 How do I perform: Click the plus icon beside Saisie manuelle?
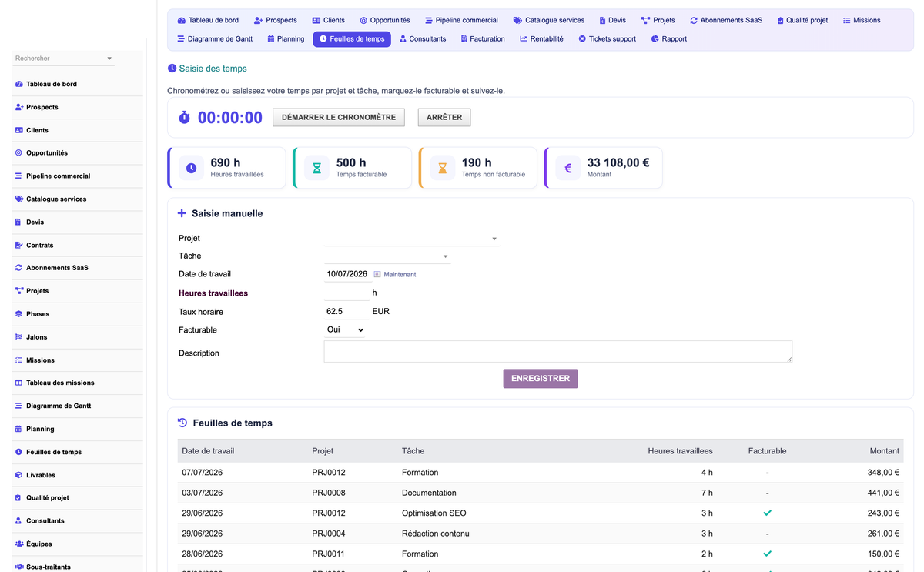[182, 213]
